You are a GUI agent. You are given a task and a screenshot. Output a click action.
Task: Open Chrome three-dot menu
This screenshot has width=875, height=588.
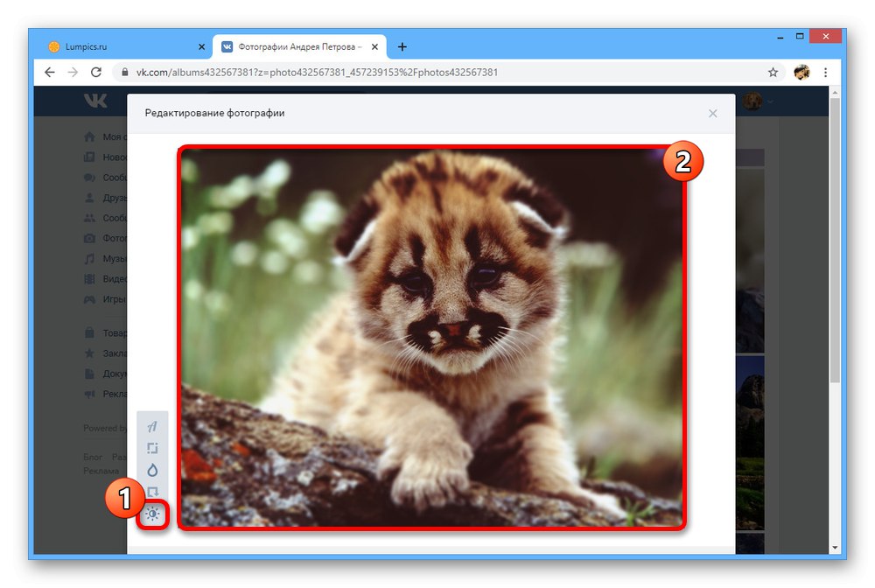tap(825, 72)
